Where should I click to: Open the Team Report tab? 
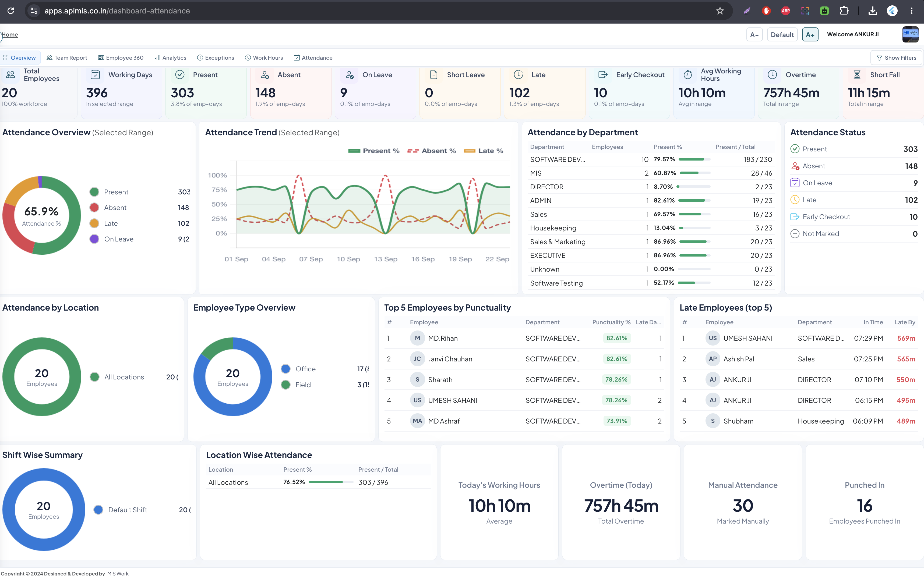pos(67,58)
